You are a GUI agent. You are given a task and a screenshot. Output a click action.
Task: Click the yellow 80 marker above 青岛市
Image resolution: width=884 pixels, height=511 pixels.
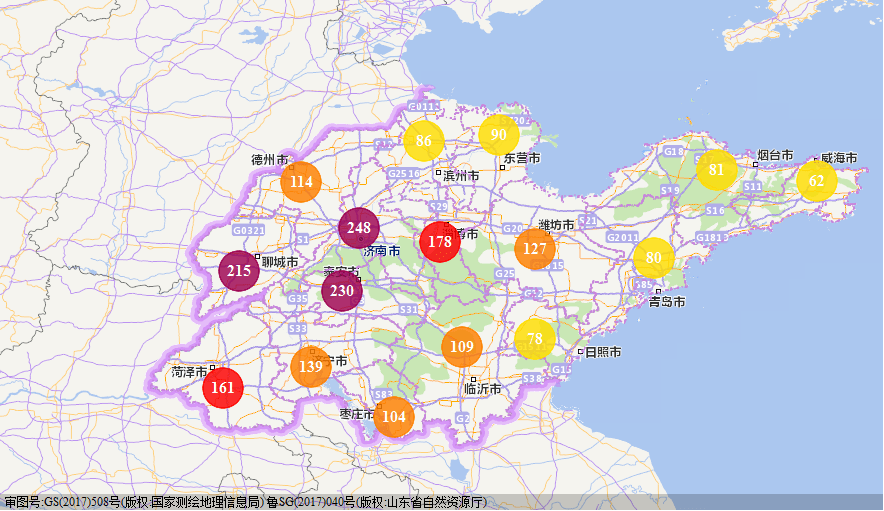click(x=654, y=258)
